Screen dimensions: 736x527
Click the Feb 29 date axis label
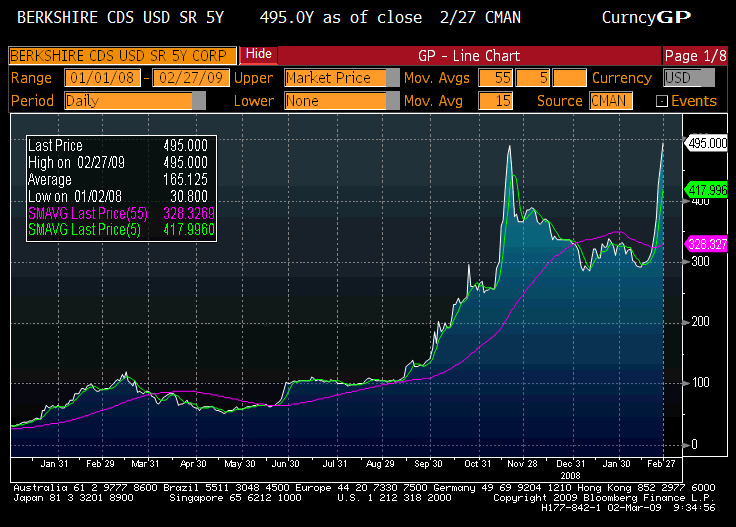point(100,464)
